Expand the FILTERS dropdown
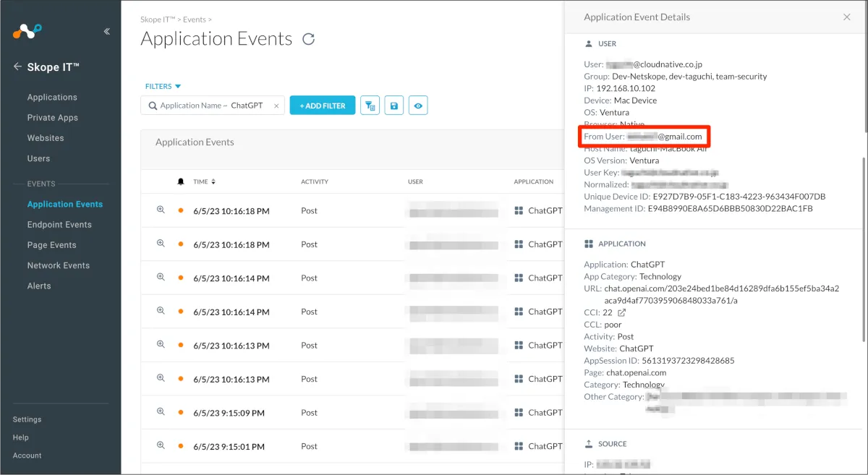This screenshot has width=868, height=475. [x=163, y=87]
